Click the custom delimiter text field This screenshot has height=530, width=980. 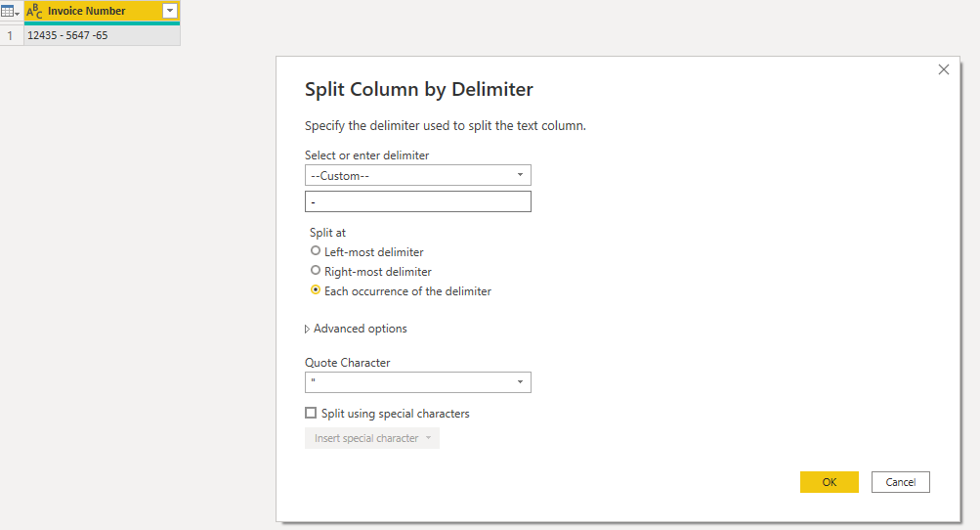coord(418,201)
